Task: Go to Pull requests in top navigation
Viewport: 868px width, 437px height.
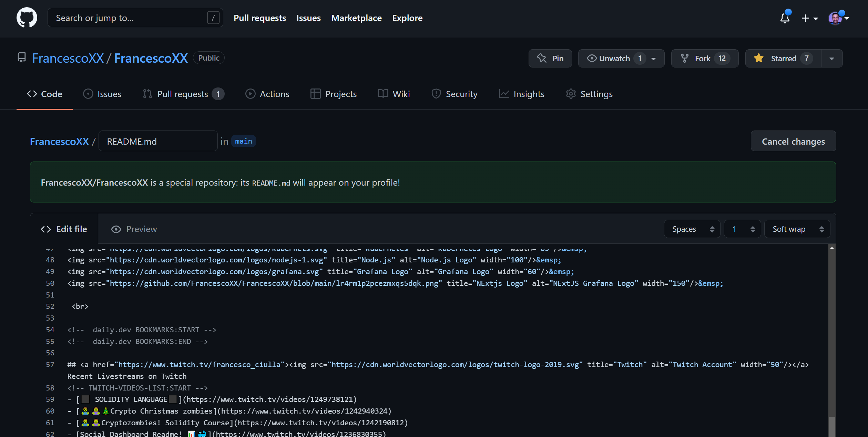Action: click(260, 18)
